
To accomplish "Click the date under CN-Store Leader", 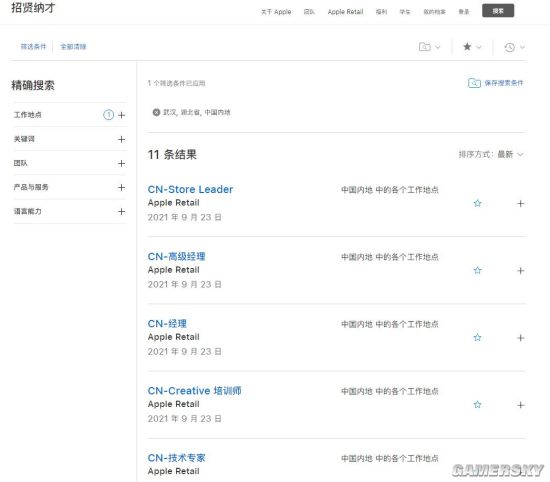I will [x=185, y=217].
